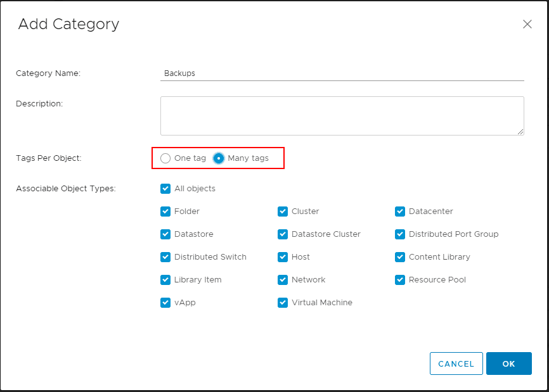
Task: Disable the Resource Pool checkbox
Action: pyautogui.click(x=400, y=279)
